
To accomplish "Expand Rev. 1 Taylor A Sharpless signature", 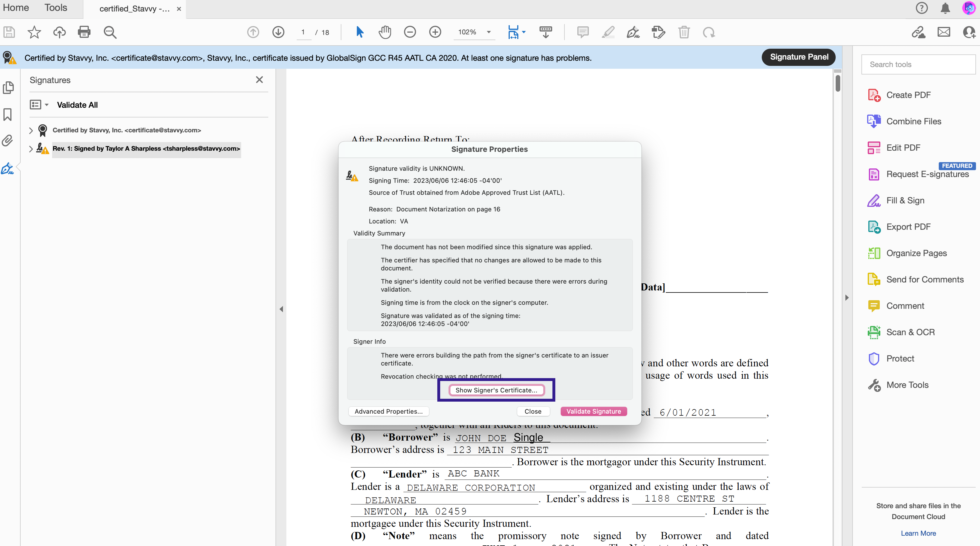I will (31, 149).
